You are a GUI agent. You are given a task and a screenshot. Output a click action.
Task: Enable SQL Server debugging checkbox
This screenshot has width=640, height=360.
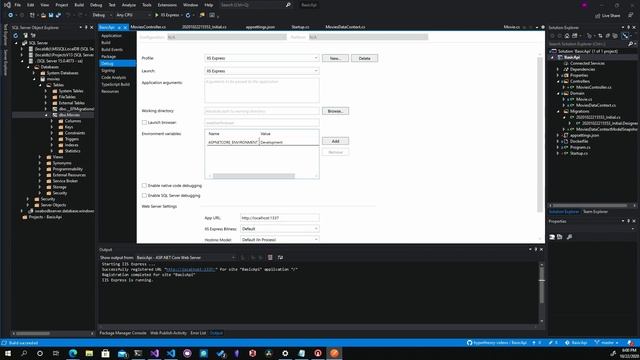tap(144, 196)
